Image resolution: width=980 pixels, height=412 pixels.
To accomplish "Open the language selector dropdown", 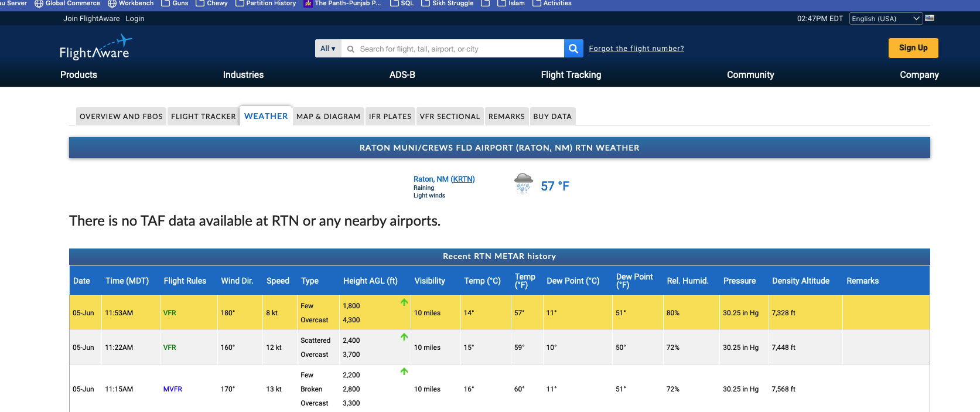I will pyautogui.click(x=885, y=19).
